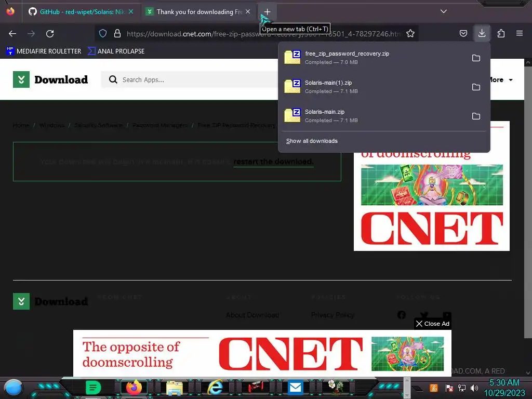Open the Facebook icon in the footer
532x399 pixels.
(x=402, y=315)
